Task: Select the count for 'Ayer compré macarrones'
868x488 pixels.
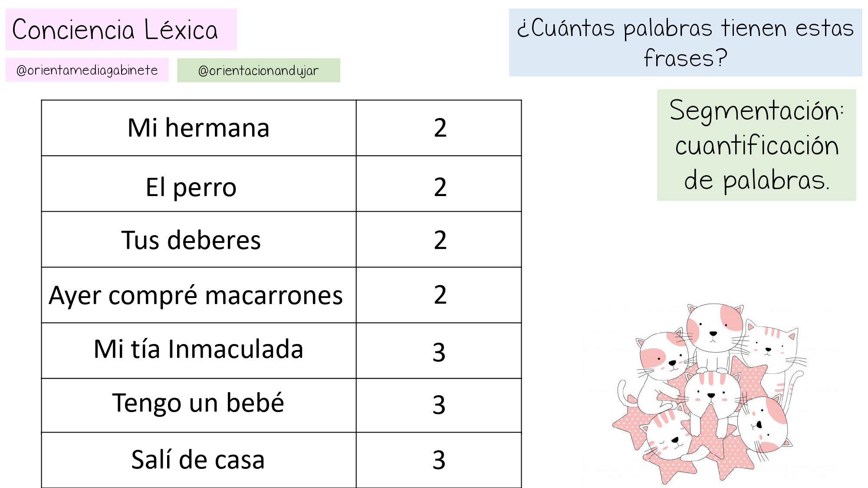Action: click(x=440, y=295)
